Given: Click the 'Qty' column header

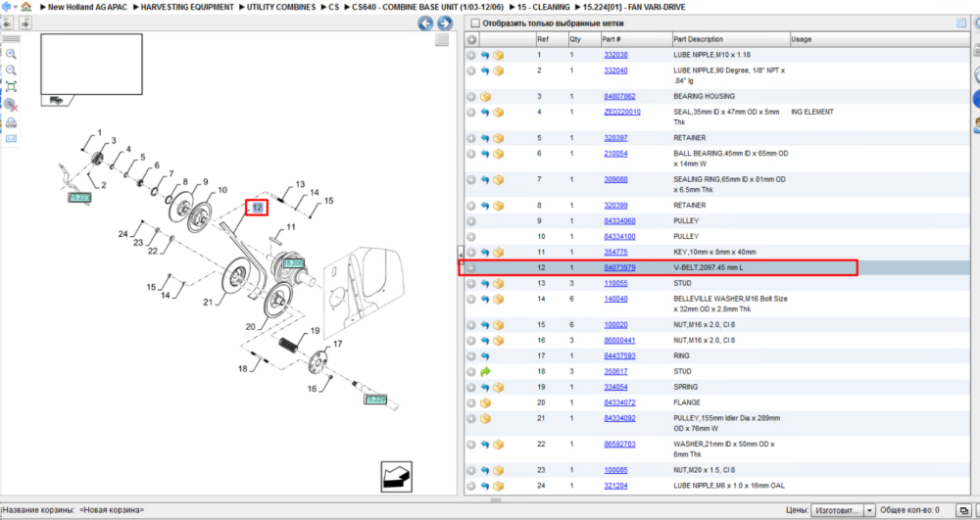Looking at the screenshot, I should pyautogui.click(x=584, y=39).
